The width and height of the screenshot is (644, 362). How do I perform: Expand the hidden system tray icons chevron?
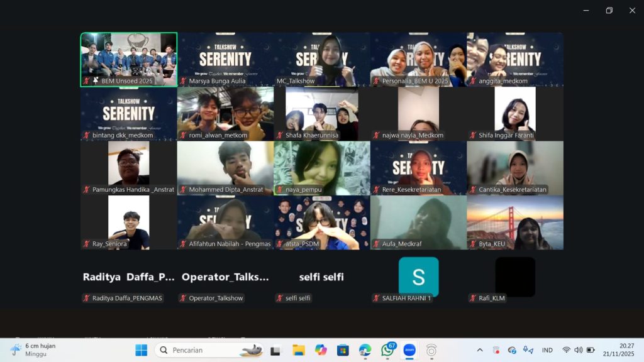click(x=480, y=350)
